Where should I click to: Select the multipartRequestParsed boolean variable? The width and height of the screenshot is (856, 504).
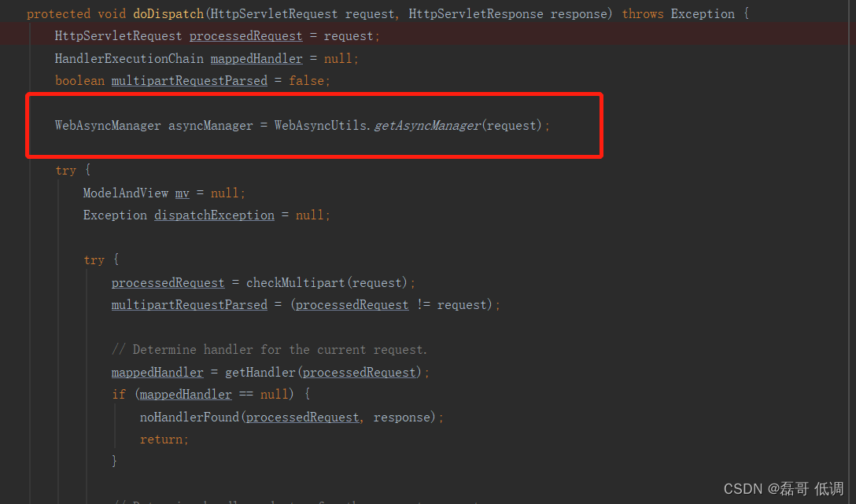pos(189,80)
